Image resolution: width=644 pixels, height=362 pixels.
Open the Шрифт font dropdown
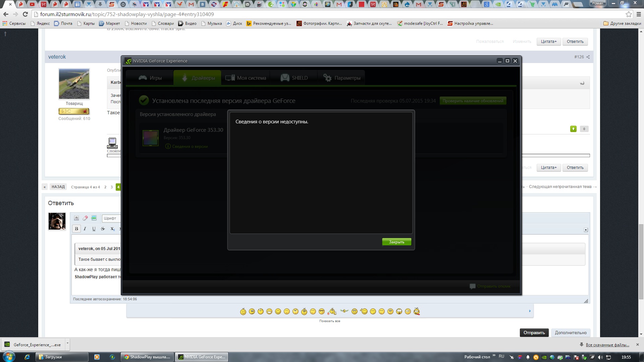[111, 218]
